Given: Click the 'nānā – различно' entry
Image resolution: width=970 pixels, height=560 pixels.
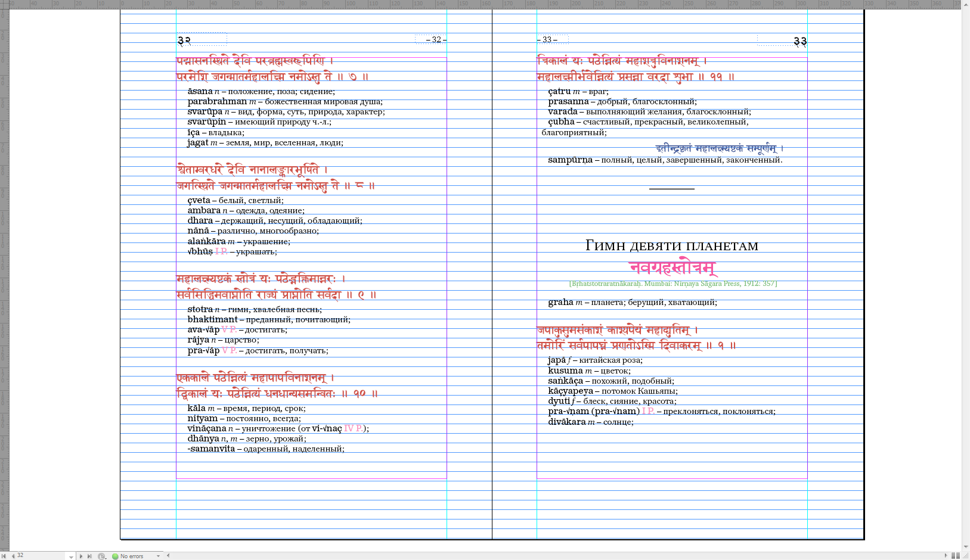Looking at the screenshot, I should pyautogui.click(x=253, y=231).
